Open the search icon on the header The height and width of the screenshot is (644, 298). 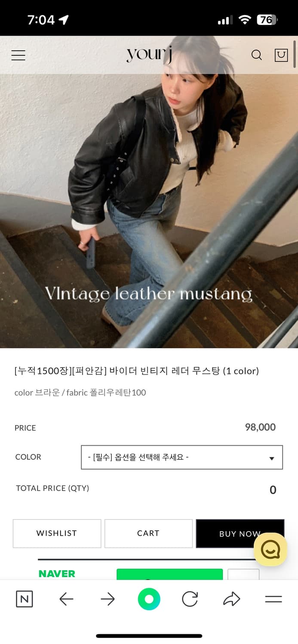click(257, 55)
